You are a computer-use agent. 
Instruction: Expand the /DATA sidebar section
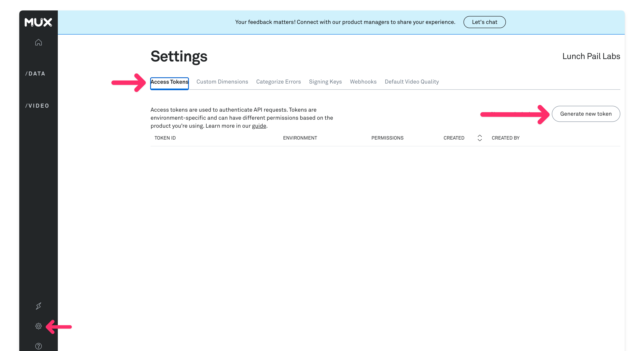tap(35, 74)
